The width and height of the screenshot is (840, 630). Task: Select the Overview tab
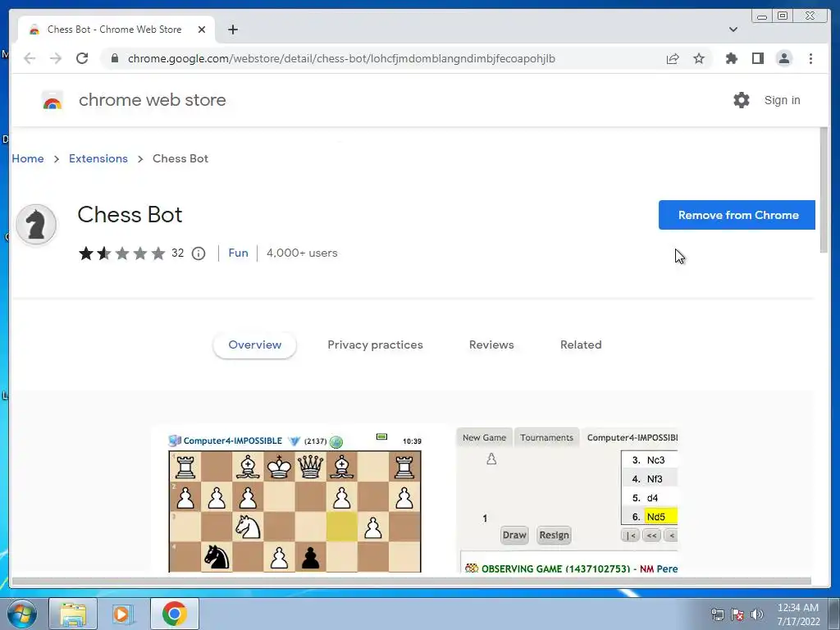(254, 345)
